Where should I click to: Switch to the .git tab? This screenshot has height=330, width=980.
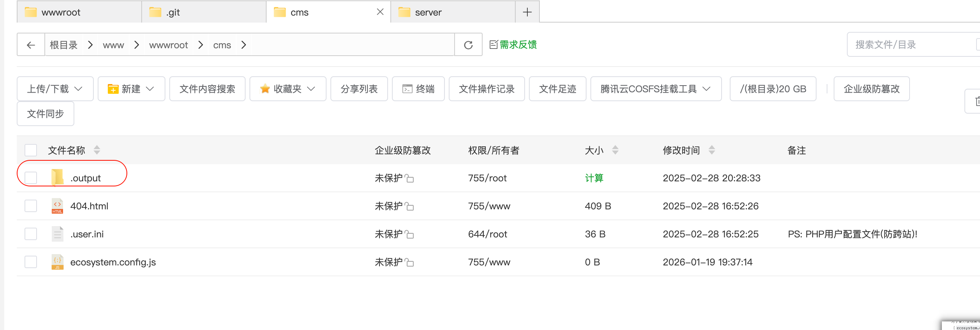pos(204,12)
